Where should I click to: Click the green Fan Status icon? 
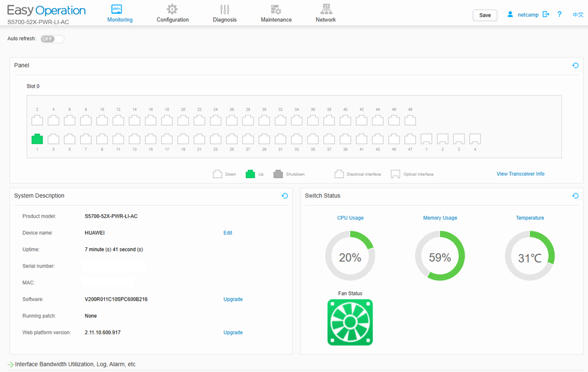point(350,322)
